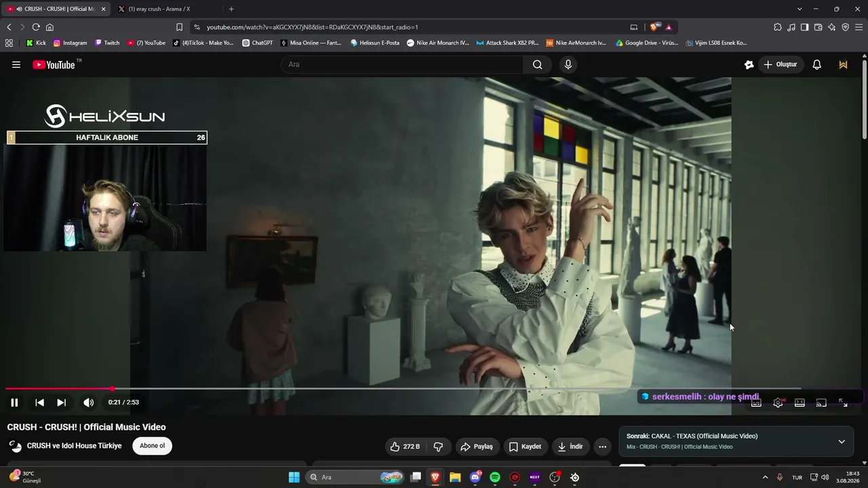Reload the current page

36,27
